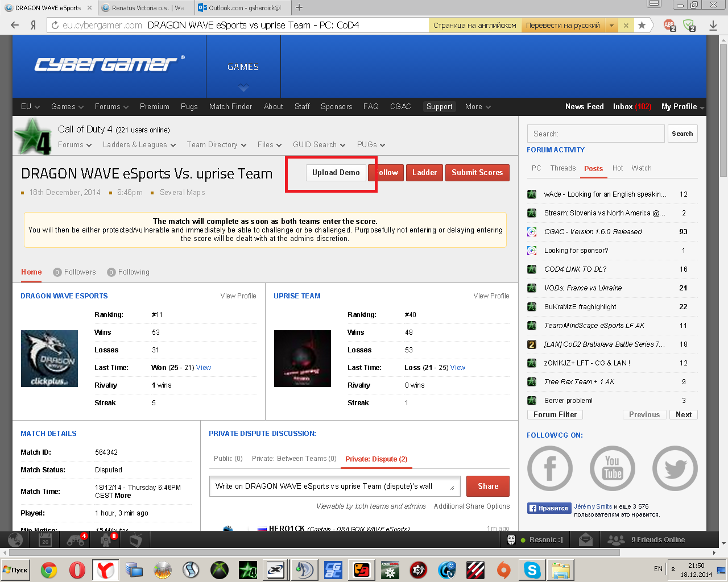
Task: View Profile of UPRISE TEAM
Action: pos(491,296)
